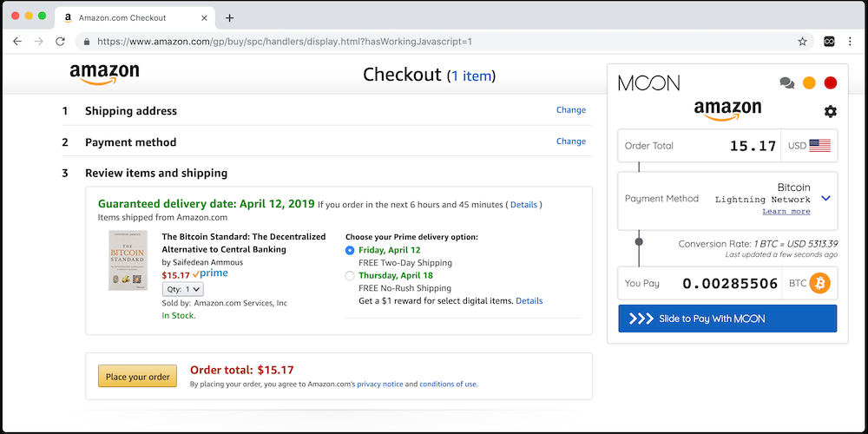Open the MOON chat bubbles icon
868x434 pixels.
point(786,83)
